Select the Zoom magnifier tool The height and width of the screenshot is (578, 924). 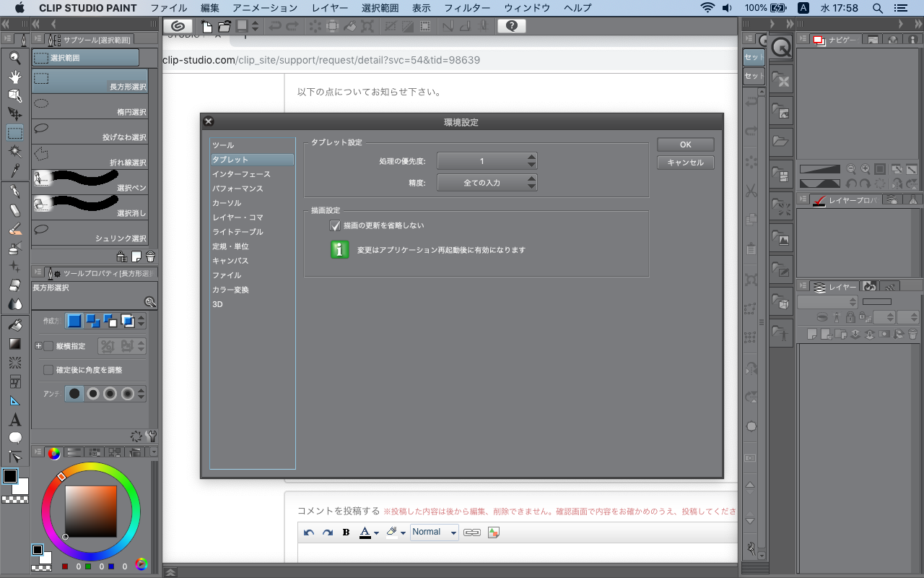click(15, 58)
